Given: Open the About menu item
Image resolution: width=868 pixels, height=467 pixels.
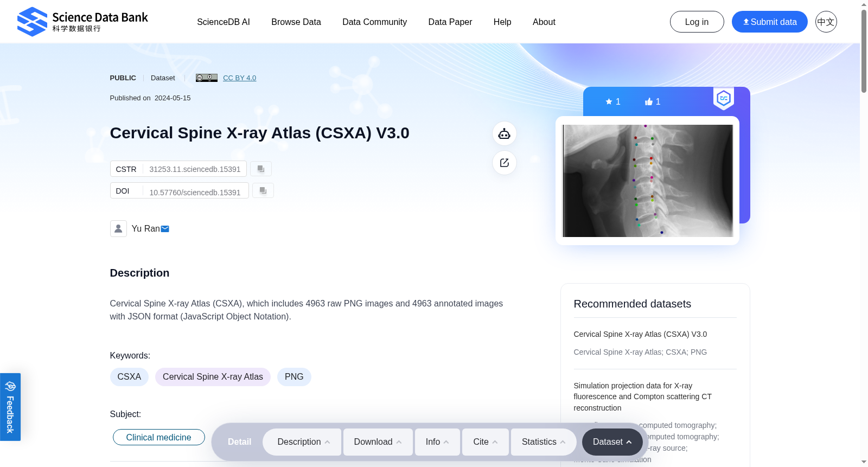Looking at the screenshot, I should click(x=544, y=22).
